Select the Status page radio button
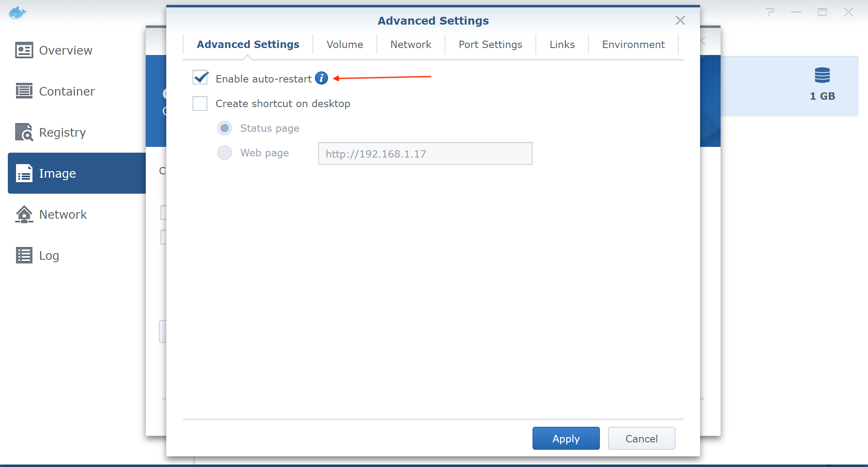 (x=225, y=128)
